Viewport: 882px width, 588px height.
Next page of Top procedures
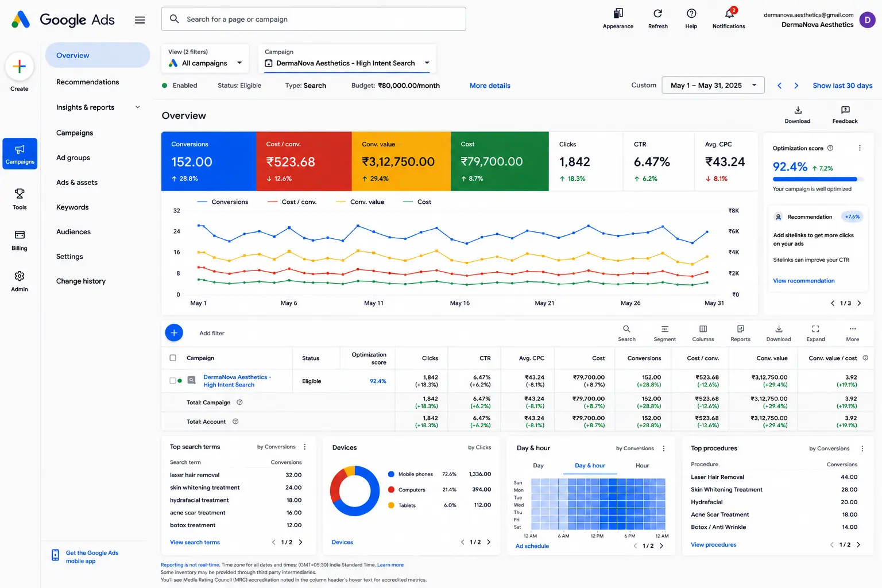tap(858, 545)
